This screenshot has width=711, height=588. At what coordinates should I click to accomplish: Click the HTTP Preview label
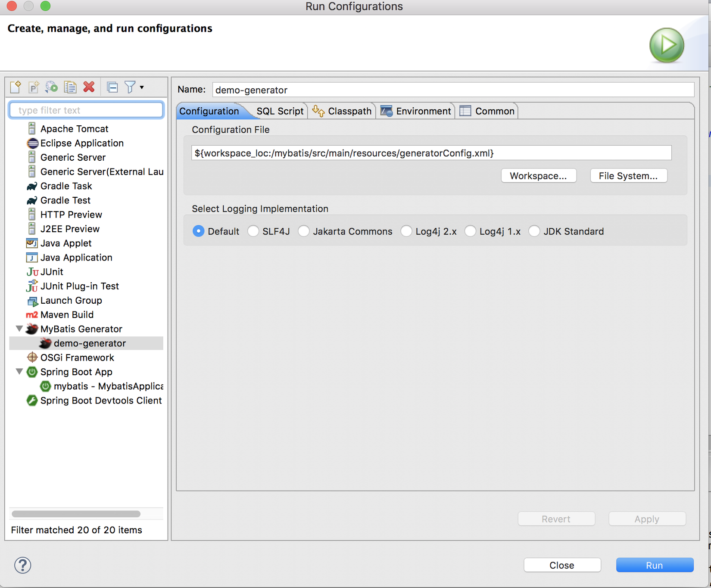(71, 215)
